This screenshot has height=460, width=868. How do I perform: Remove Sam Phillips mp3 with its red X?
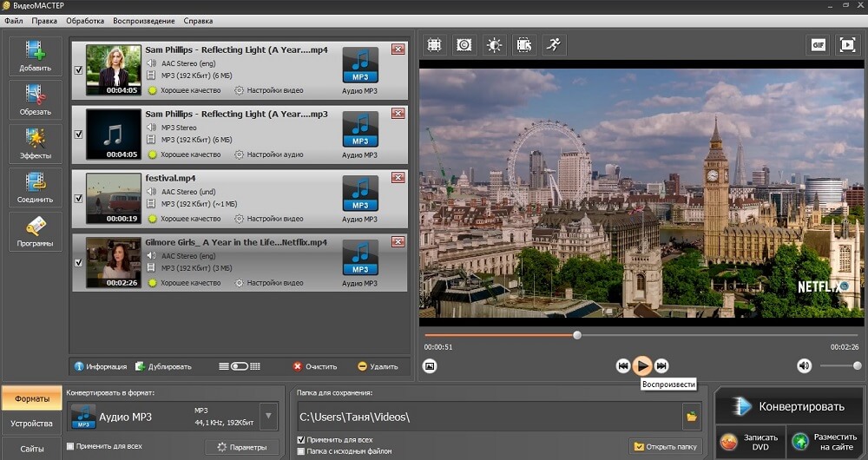pos(398,114)
